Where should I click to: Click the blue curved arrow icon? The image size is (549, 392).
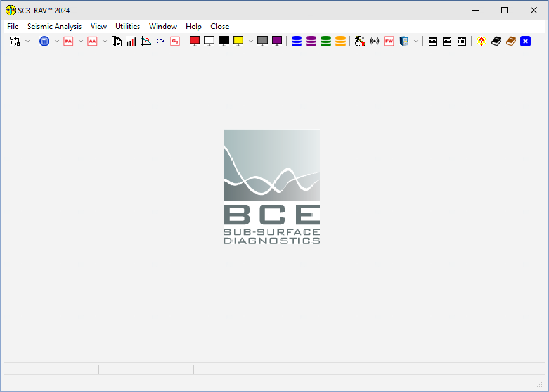click(x=160, y=41)
